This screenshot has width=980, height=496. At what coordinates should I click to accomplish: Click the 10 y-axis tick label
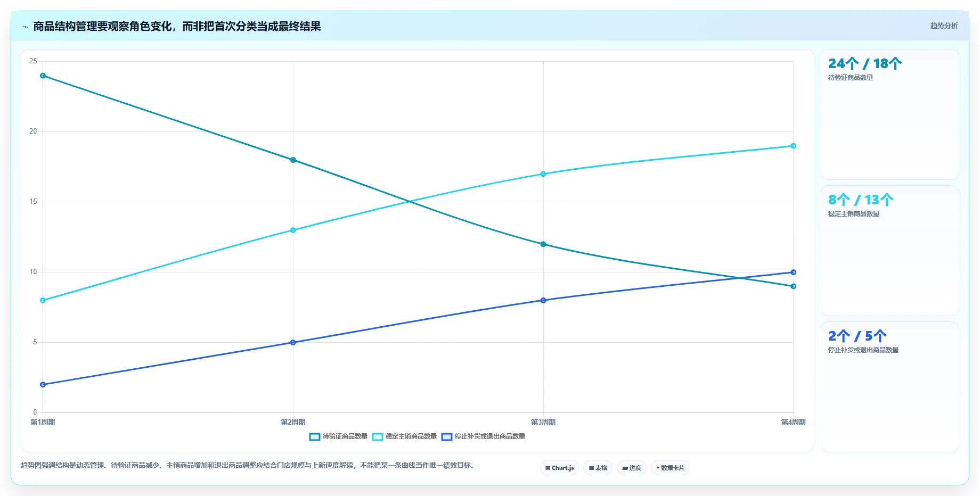pyautogui.click(x=33, y=272)
